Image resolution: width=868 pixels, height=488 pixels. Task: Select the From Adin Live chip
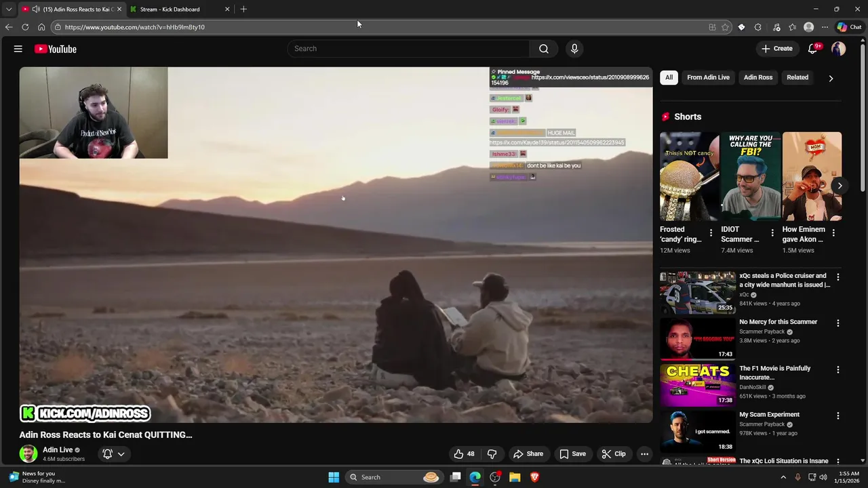pyautogui.click(x=708, y=77)
